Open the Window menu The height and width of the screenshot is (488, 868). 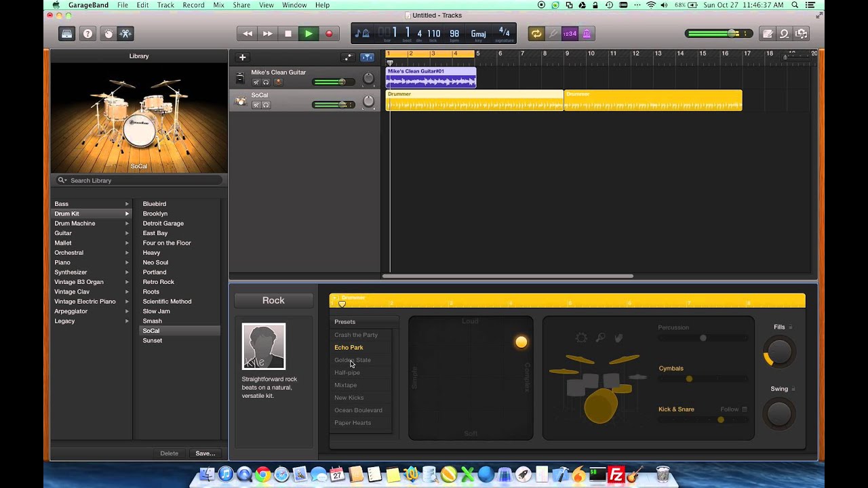tap(294, 5)
